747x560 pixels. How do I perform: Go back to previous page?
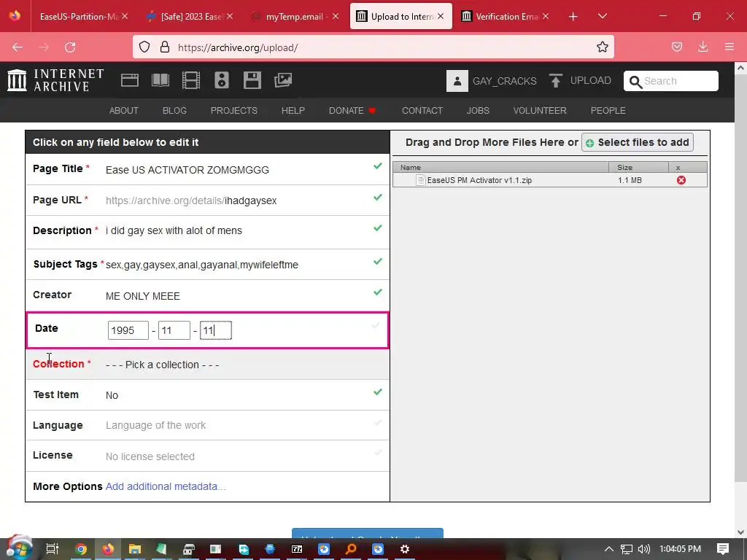(18, 47)
